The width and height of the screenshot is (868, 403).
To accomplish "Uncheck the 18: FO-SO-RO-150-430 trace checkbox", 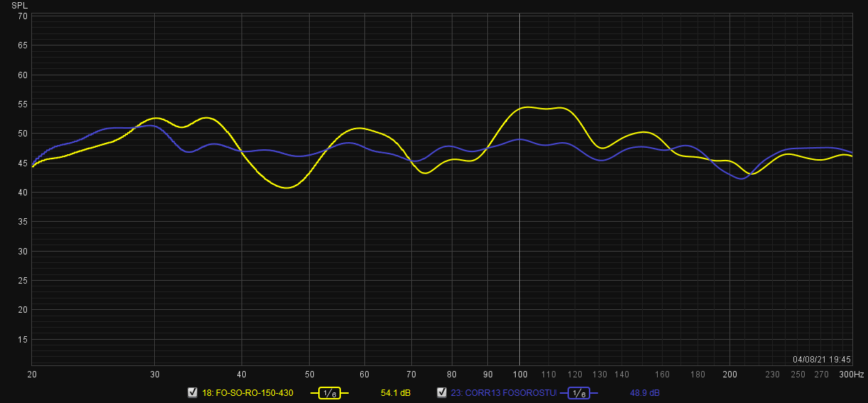I will tap(192, 392).
